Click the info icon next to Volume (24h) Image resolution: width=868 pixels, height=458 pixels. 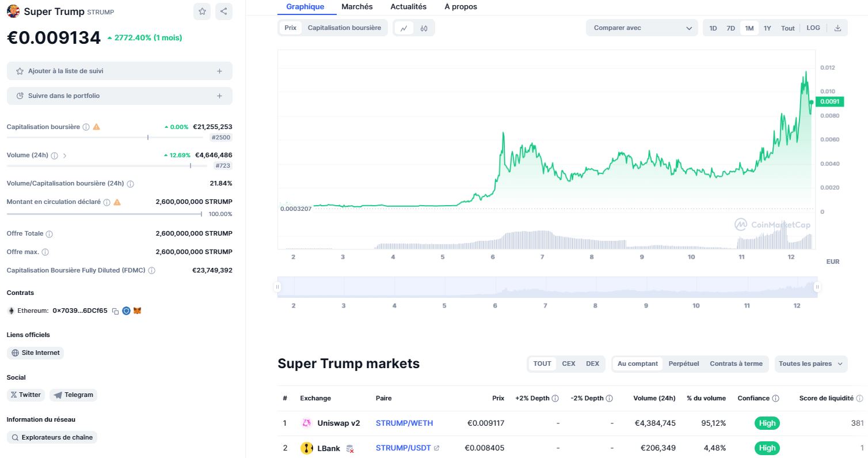[55, 156]
